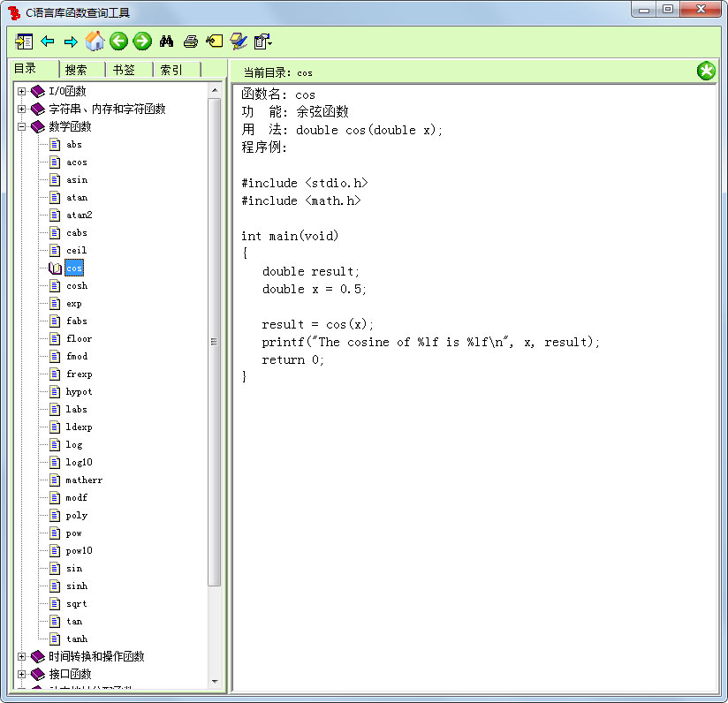
Task: Open the matherr function entry
Action: click(84, 480)
